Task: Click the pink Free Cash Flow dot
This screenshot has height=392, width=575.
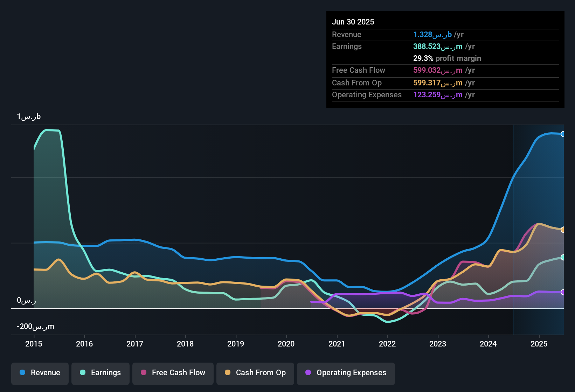Action: pos(144,373)
